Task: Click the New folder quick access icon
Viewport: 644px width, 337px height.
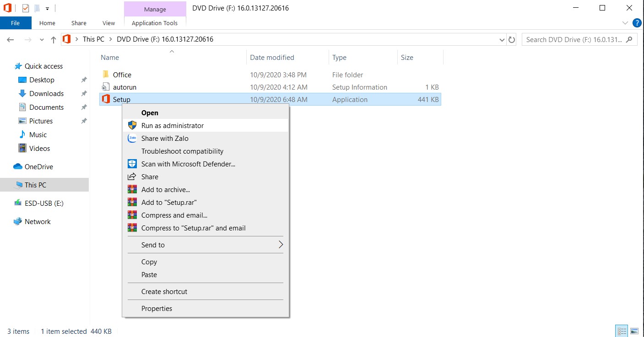Action: click(x=37, y=8)
